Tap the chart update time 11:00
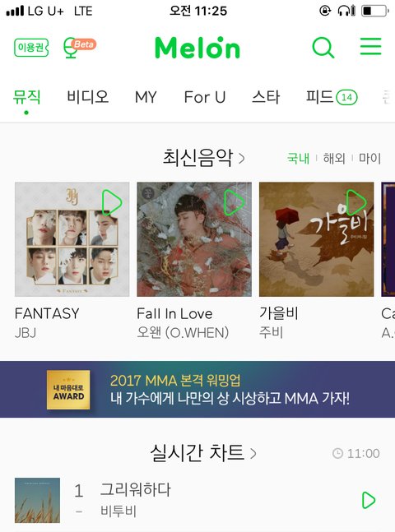 pos(356,453)
